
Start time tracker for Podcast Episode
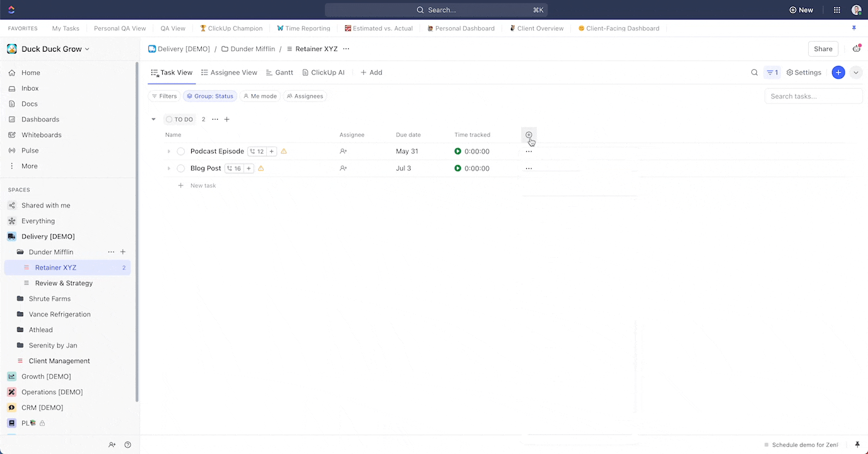point(458,151)
